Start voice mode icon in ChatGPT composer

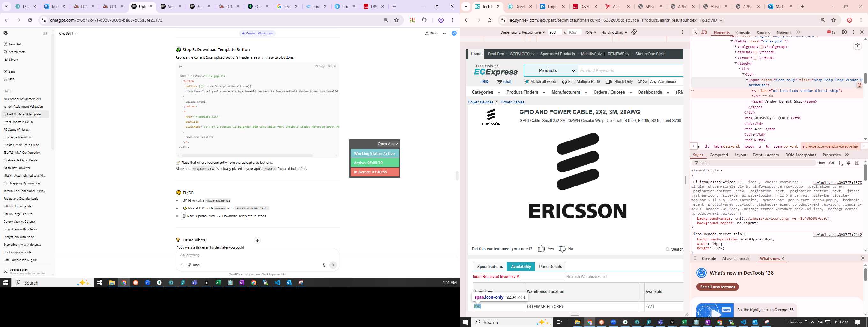[x=333, y=265]
